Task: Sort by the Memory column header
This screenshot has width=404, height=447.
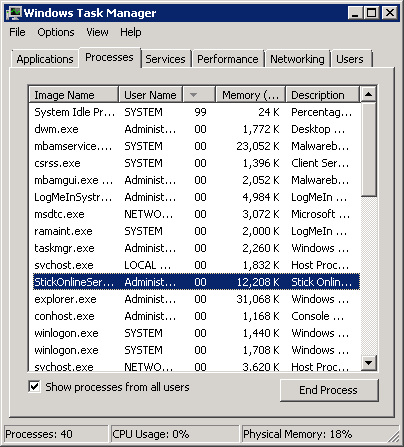Action: point(250,95)
